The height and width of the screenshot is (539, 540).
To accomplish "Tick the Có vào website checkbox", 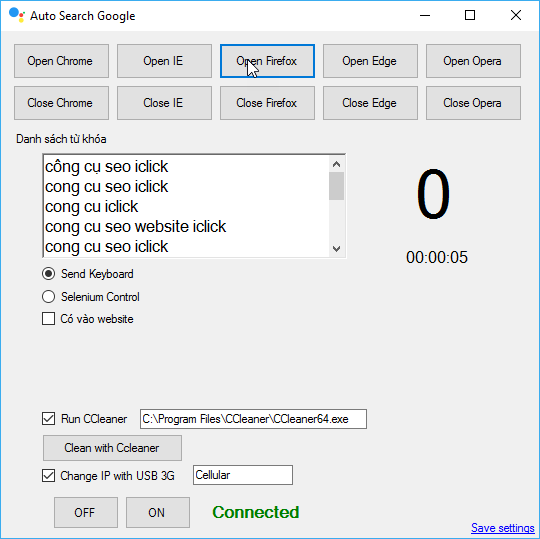I will click(x=49, y=319).
